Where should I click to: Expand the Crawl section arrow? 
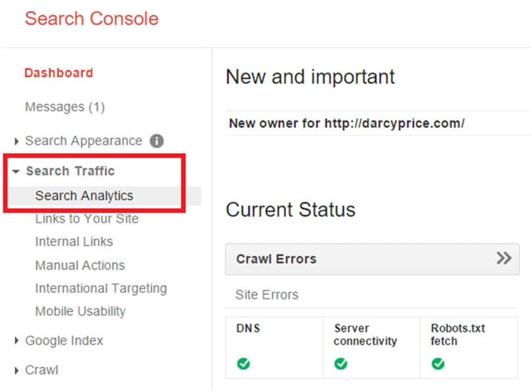(16, 370)
